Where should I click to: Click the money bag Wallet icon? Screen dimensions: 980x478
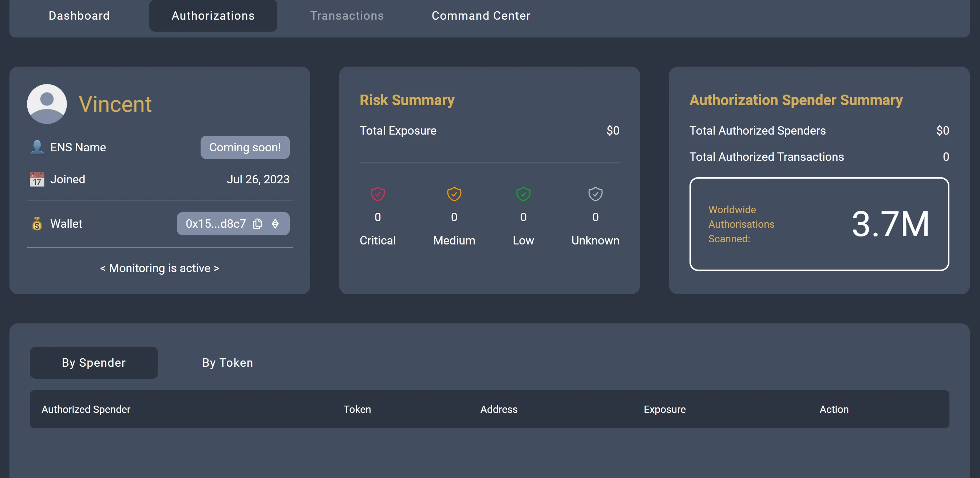(37, 224)
